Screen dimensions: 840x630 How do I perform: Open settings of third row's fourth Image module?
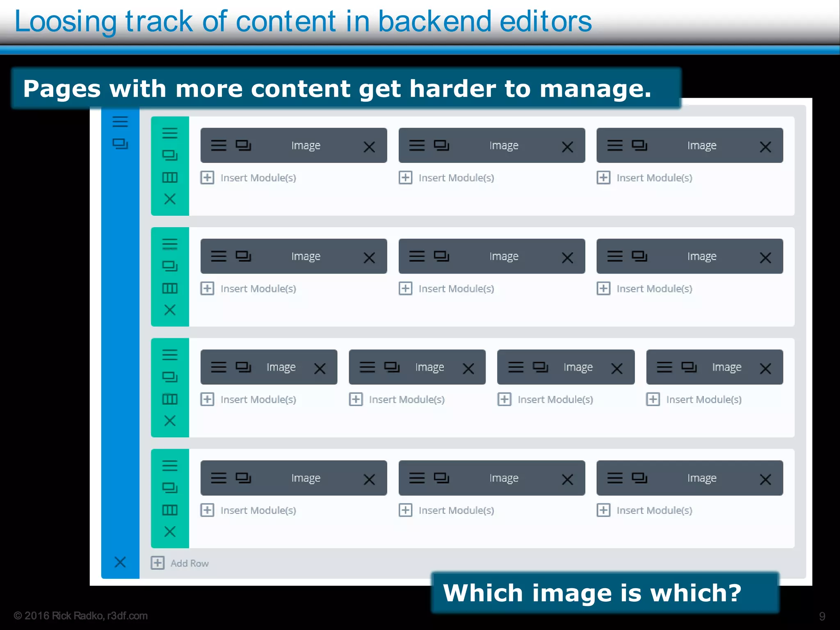664,367
